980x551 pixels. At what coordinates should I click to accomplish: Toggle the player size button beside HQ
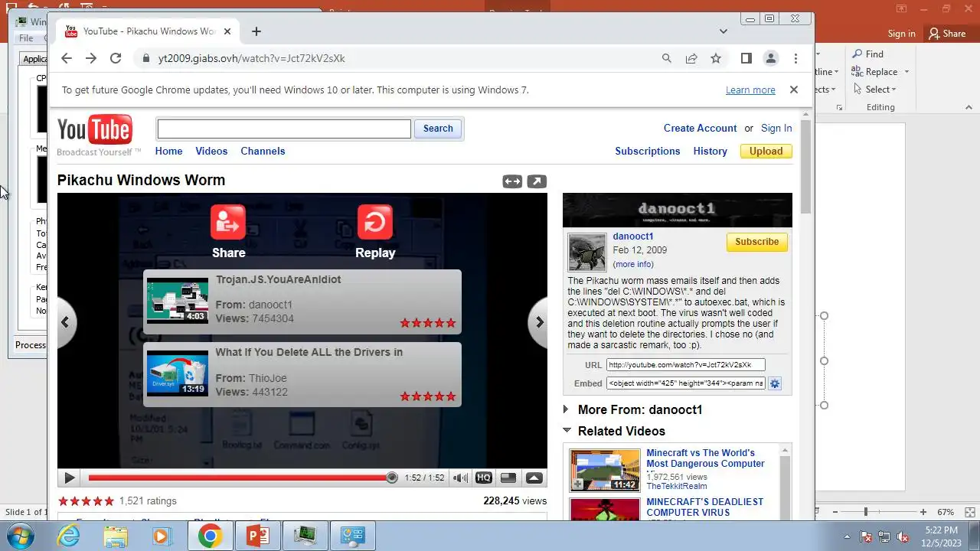(508, 478)
